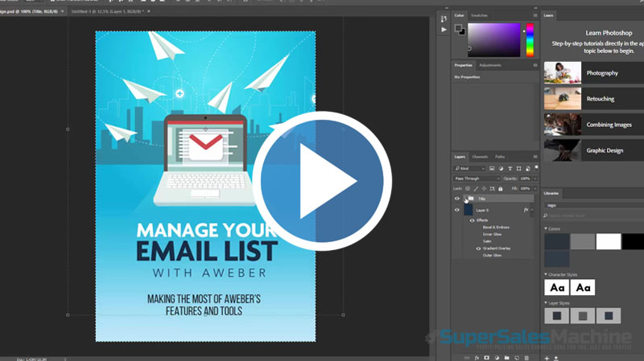The width and height of the screenshot is (644, 361).
Task: Open the Photography tutorial topic
Action: point(593,73)
